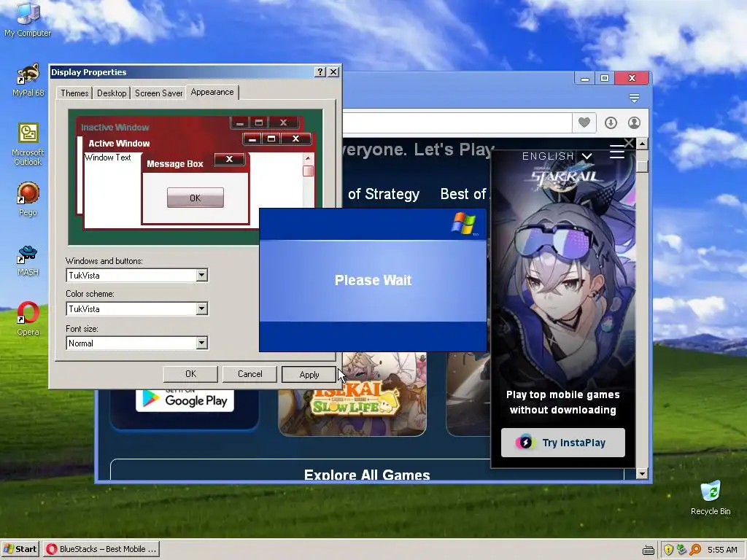This screenshot has height=560, width=747.
Task: Click network tray icon
Action: 682,550
